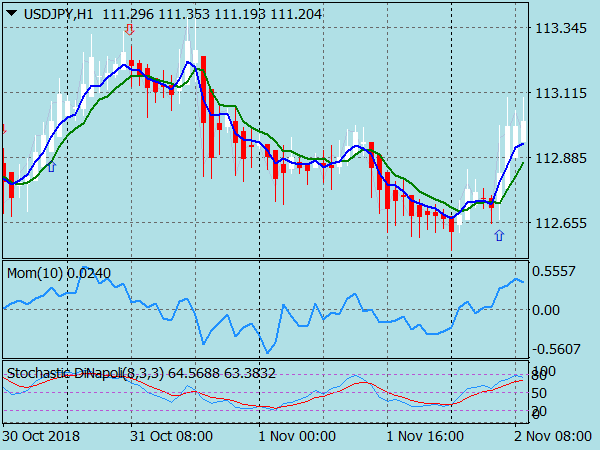
Task: Select the USDJPY,H1 chart title text
Action: (x=58, y=14)
